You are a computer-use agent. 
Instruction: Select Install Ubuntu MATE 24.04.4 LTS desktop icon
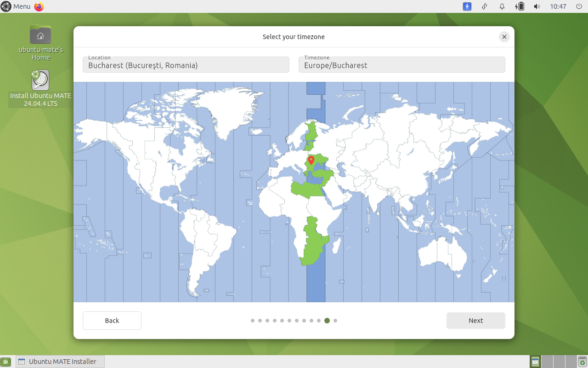pyautogui.click(x=40, y=88)
